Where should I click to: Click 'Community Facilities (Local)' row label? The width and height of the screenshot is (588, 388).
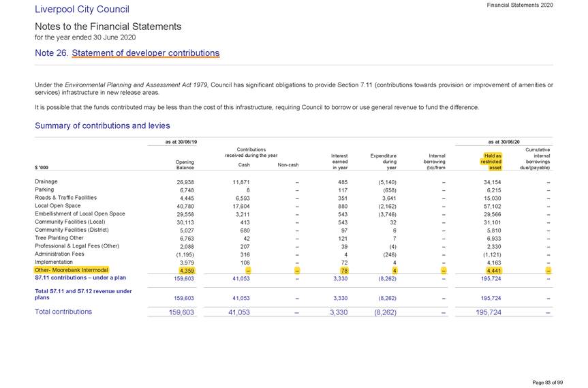70,222
